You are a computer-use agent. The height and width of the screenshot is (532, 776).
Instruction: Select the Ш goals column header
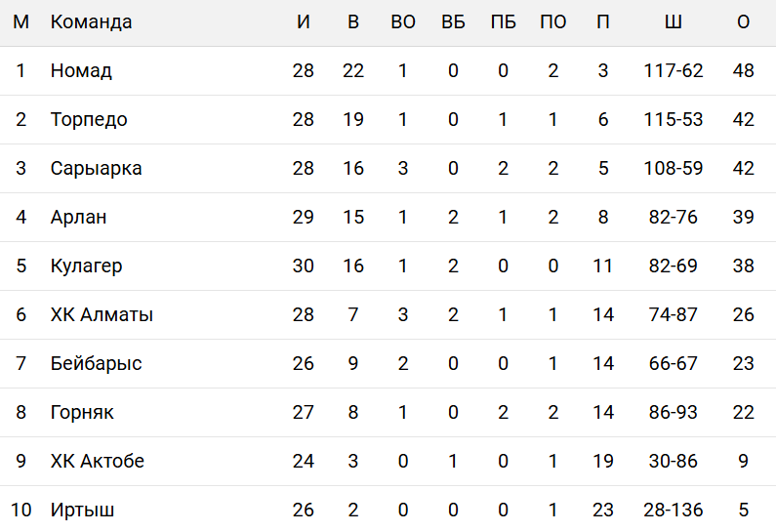[674, 22]
